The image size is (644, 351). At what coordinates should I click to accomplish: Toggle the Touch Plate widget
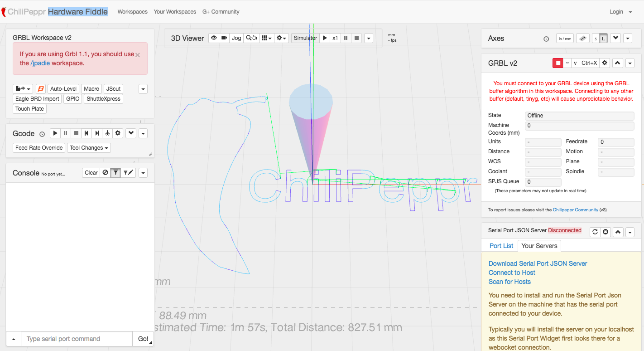29,109
